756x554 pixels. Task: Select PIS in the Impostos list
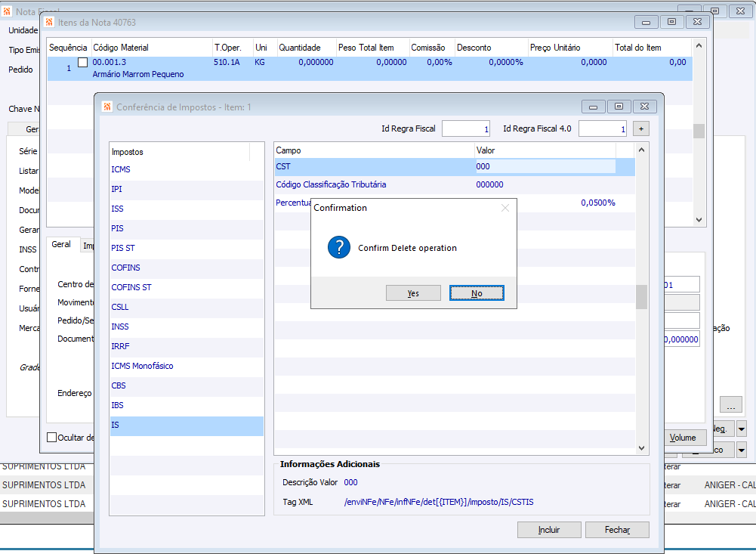point(187,228)
